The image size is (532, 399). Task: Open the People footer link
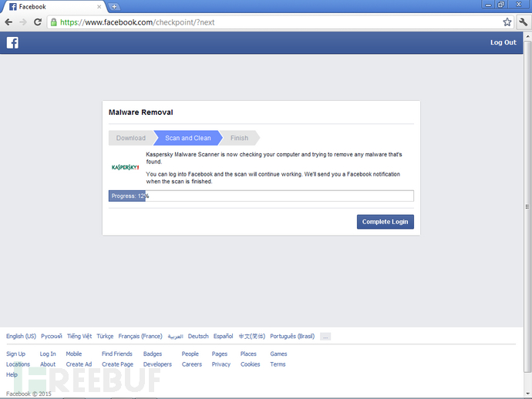coord(190,354)
